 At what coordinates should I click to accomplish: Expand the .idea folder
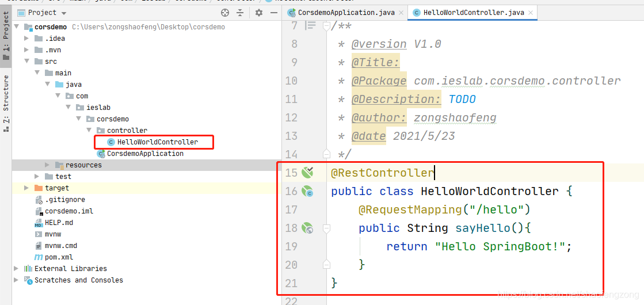click(x=26, y=39)
